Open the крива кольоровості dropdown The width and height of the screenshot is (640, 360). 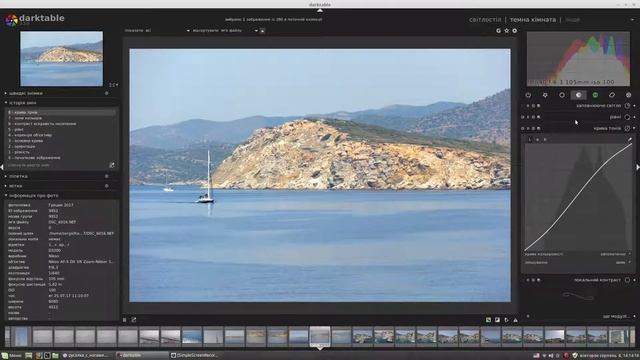pos(578,254)
